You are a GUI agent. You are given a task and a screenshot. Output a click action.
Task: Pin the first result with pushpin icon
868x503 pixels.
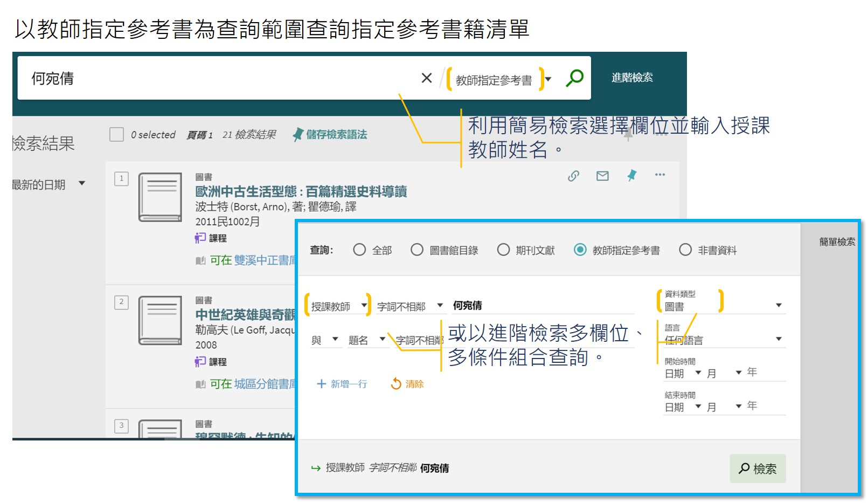click(x=631, y=175)
